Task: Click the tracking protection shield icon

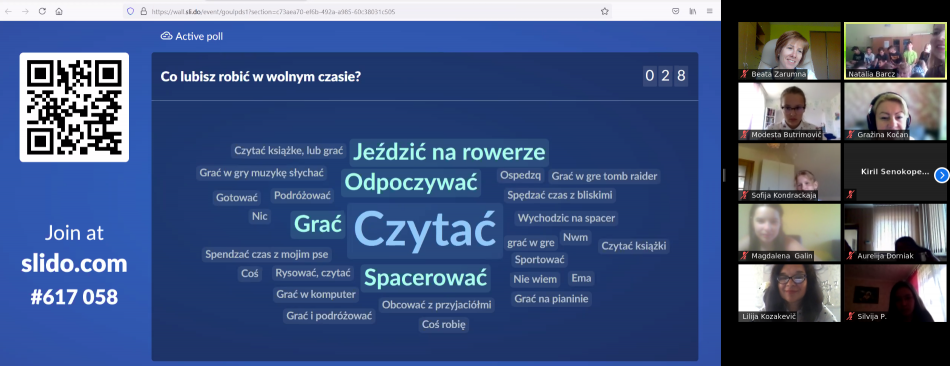Action: 130,11
